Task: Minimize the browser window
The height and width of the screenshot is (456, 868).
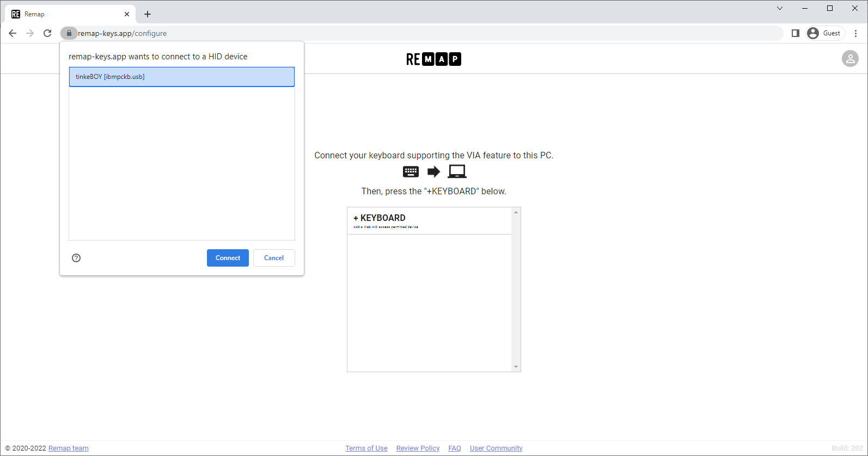Action: [805, 8]
